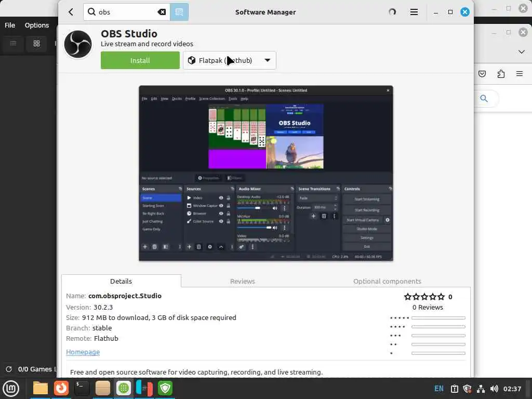Click the 'Live stream and record videos' subtitle

(x=147, y=44)
